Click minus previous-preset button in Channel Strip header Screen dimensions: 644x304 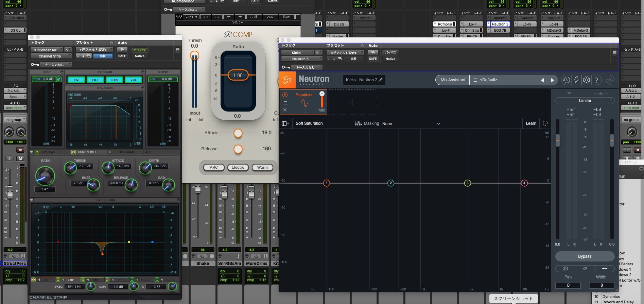78,56
